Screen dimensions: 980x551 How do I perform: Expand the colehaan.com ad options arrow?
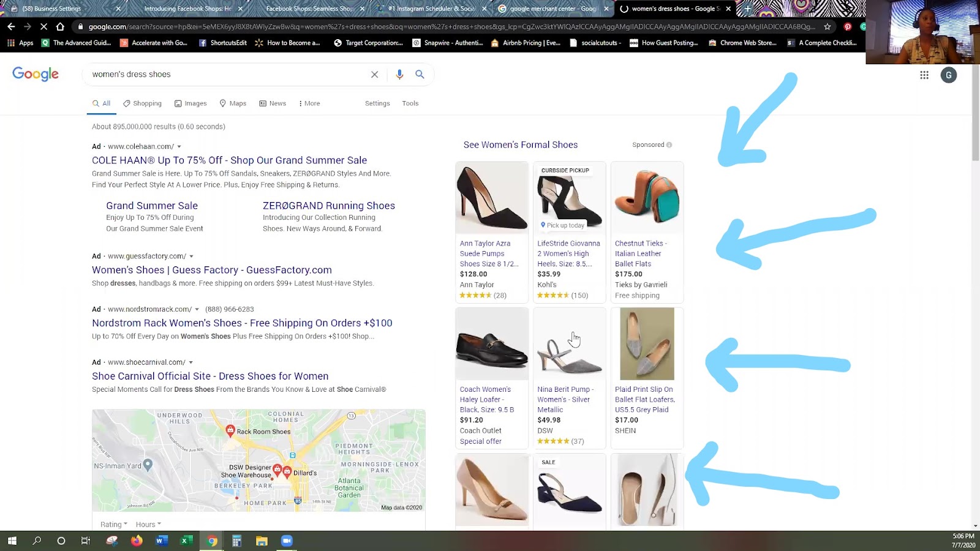[179, 147]
